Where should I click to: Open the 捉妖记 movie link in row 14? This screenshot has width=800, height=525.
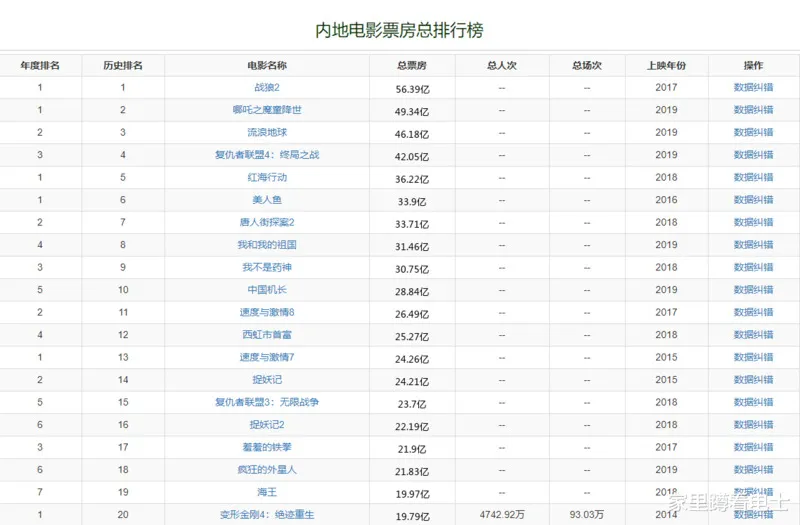[x=267, y=379]
